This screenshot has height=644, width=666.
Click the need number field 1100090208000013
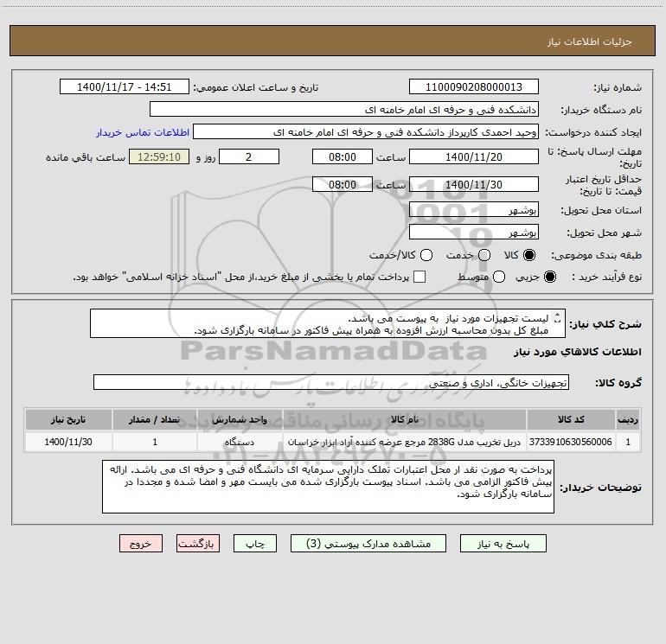[x=474, y=87]
